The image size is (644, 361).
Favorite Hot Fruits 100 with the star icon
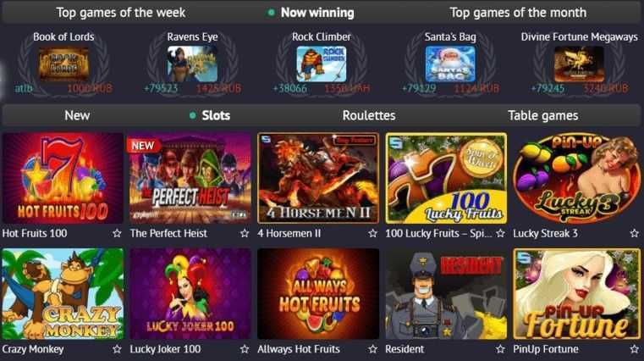click(x=117, y=234)
